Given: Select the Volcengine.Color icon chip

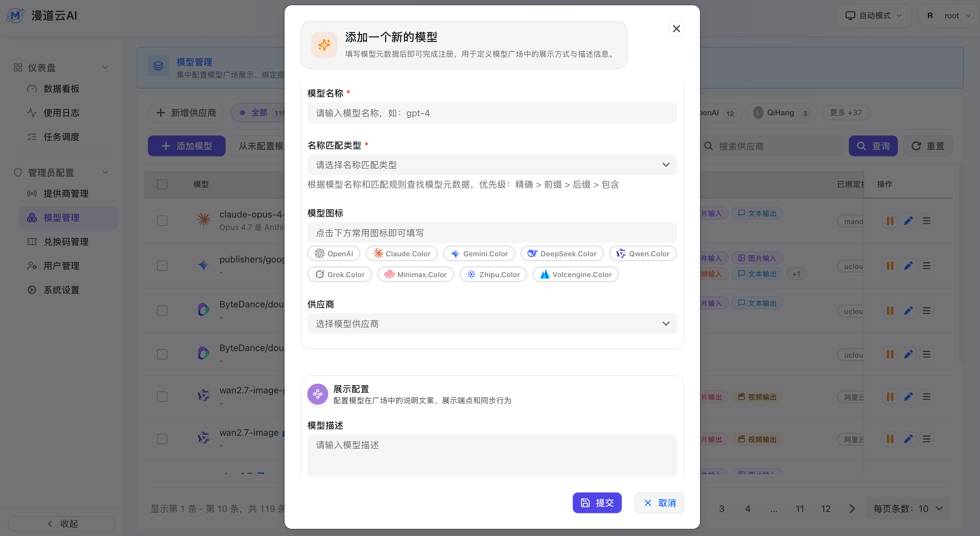Looking at the screenshot, I should [575, 275].
